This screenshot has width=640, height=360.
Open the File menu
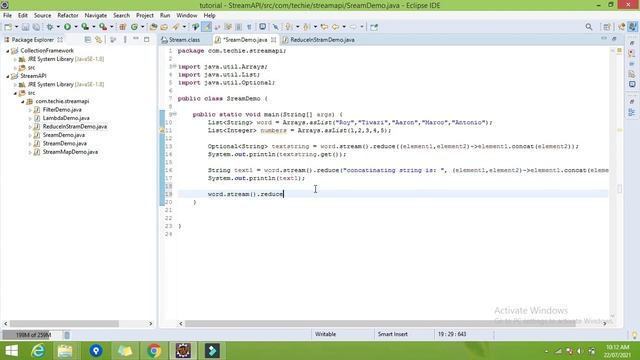point(7,15)
